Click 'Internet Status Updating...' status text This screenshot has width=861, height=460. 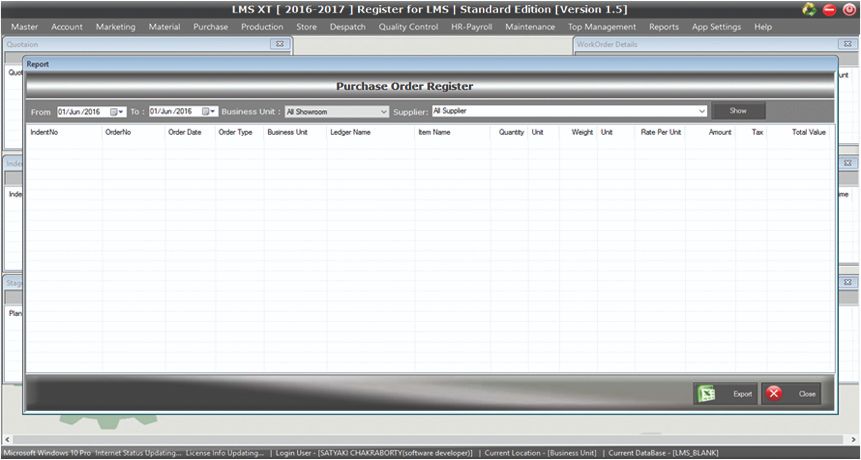pyautogui.click(x=138, y=453)
